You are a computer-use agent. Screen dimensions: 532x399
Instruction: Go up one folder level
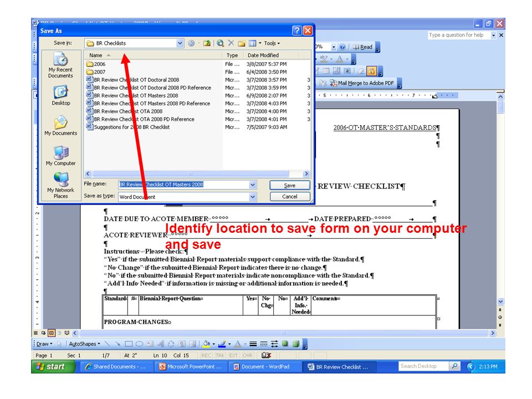(x=207, y=43)
